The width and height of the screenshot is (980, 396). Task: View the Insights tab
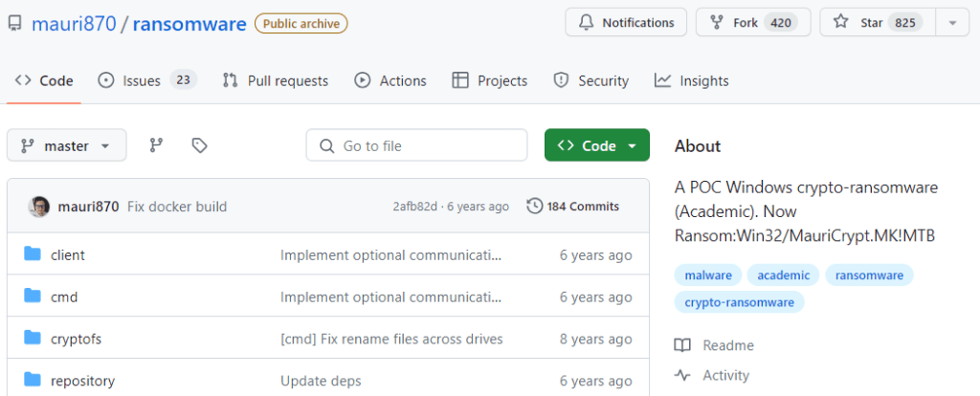(x=691, y=80)
